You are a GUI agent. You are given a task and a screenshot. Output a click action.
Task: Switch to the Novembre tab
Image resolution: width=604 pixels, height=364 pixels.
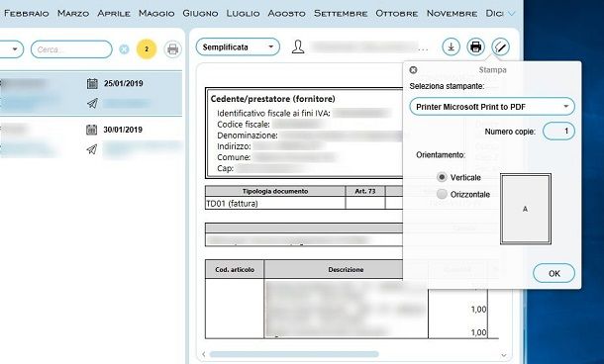(x=452, y=14)
